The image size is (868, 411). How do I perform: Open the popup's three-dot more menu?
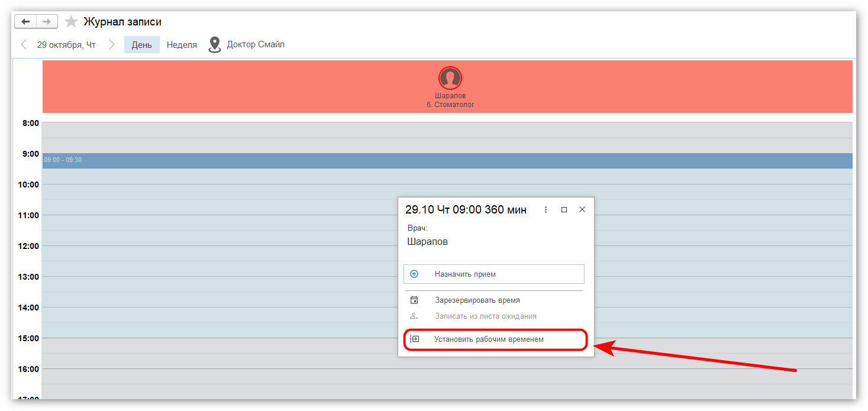(x=546, y=209)
